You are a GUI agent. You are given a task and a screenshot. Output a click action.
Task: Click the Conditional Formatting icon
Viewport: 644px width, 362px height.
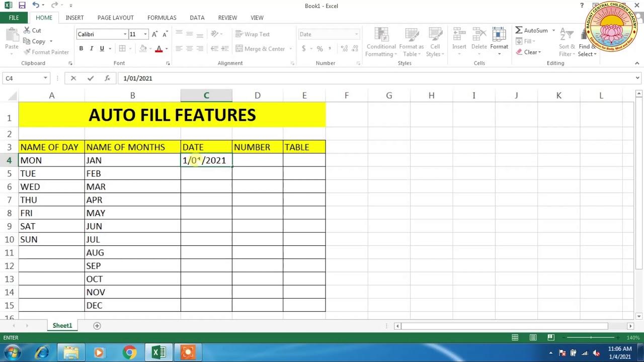pyautogui.click(x=381, y=43)
